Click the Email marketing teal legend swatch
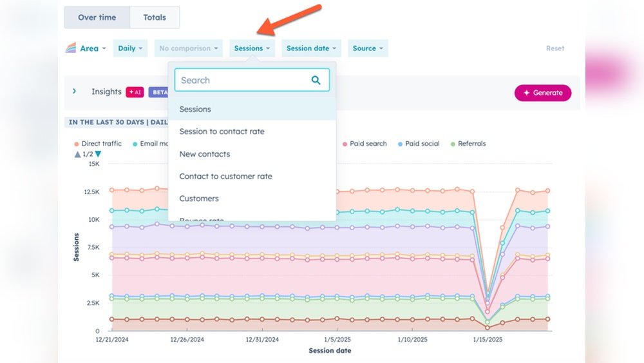 coord(135,144)
